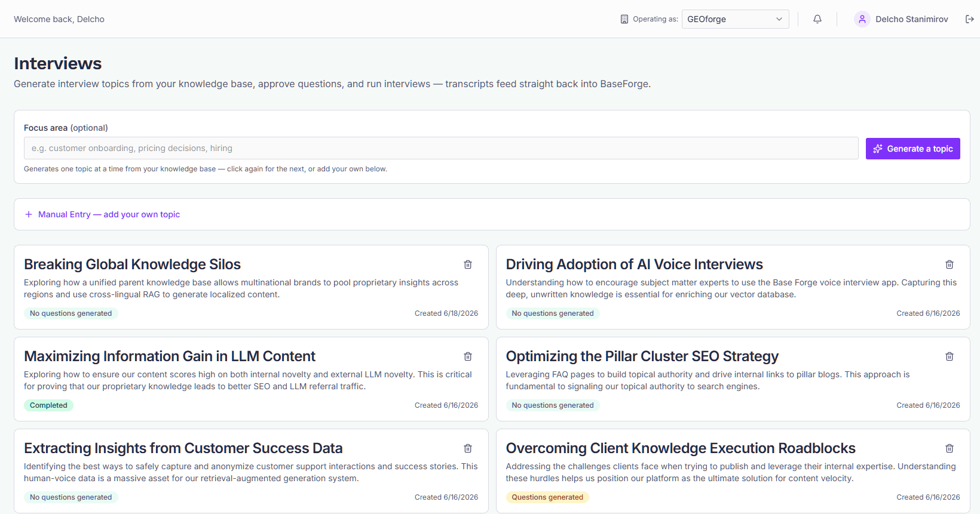Screen dimensions: 980x514
Task: Click Created 6/18/2026 date text
Action: coord(446,313)
